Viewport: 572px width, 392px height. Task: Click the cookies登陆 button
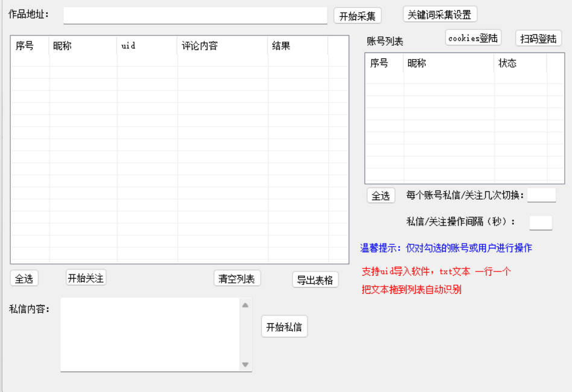[473, 38]
